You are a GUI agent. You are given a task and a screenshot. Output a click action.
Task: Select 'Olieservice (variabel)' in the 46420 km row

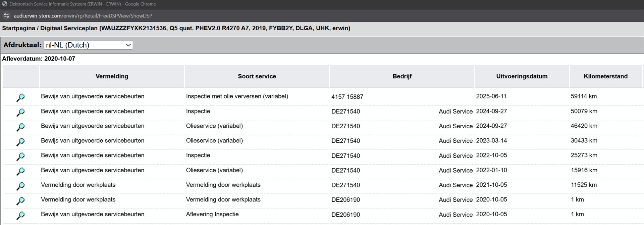coord(214,126)
